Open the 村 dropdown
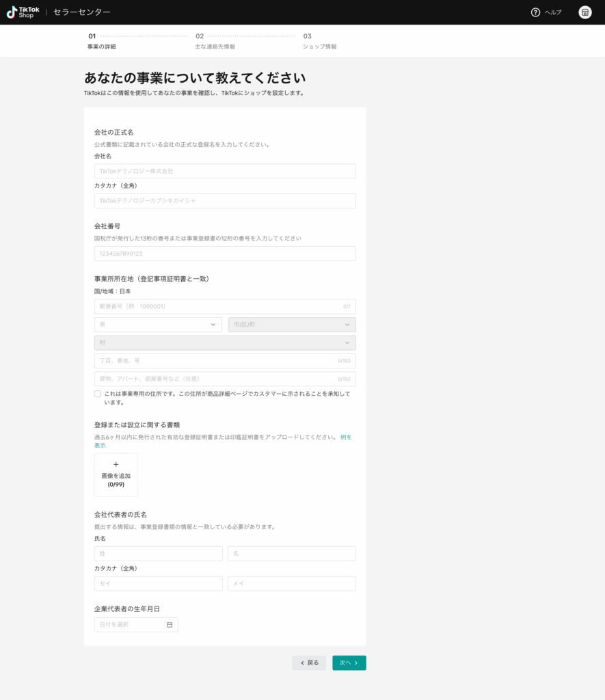Screen dimensions: 605x700 224,342
